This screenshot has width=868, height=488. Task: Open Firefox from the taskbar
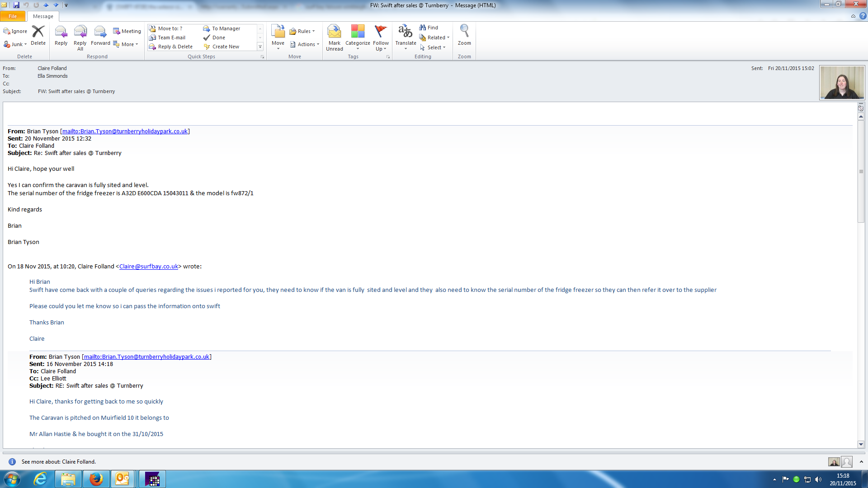[x=96, y=479]
